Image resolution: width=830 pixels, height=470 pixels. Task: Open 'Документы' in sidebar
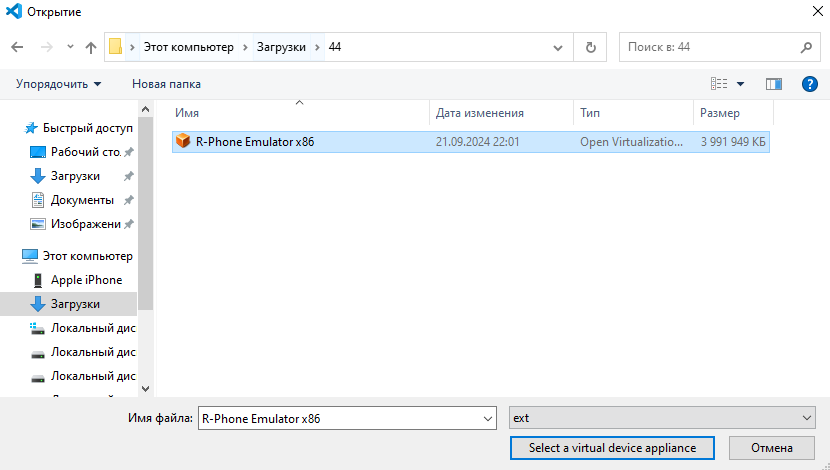(82, 200)
